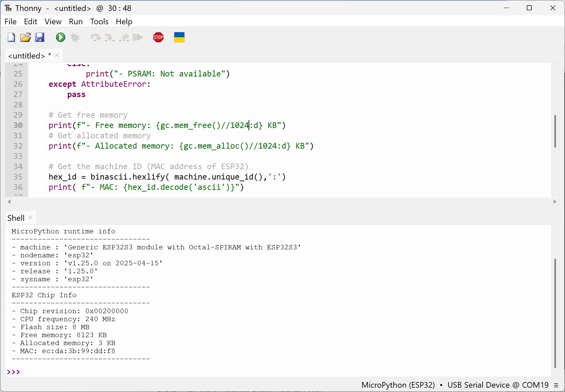Start debugging with the bug icon
565x392 pixels.
(75, 37)
